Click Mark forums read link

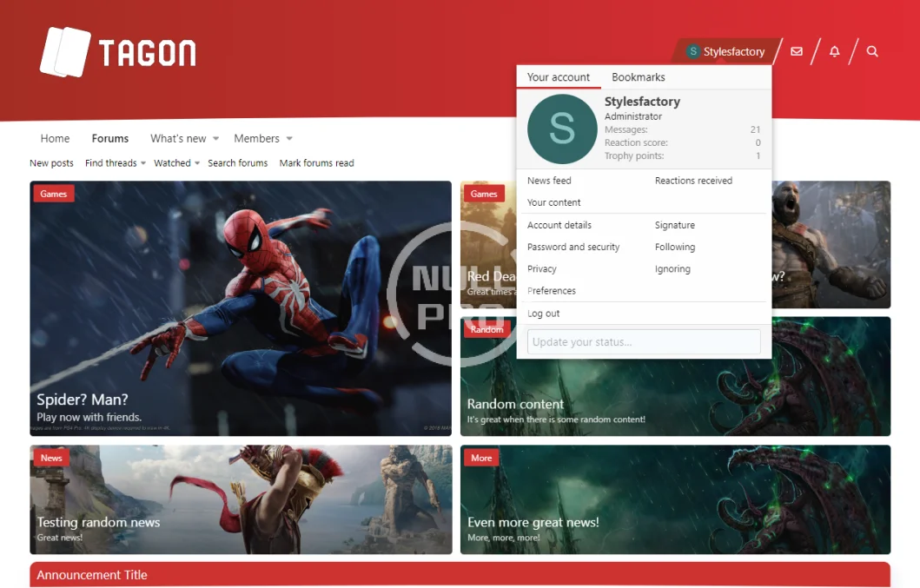(316, 163)
